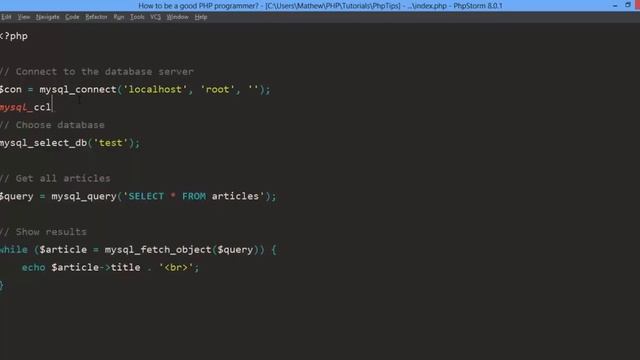Restore the PhpStorm window size
The image size is (640, 360).
(x=628, y=5)
